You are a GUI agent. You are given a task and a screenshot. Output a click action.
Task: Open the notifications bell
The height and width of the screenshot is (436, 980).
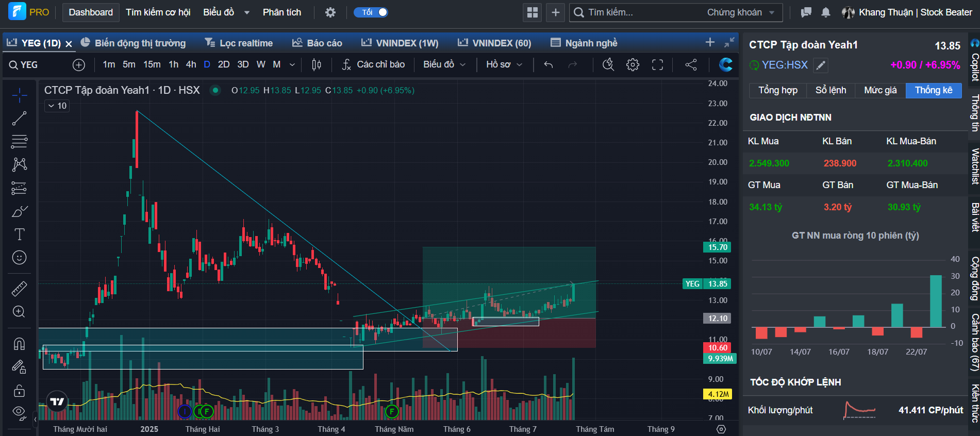(x=825, y=12)
